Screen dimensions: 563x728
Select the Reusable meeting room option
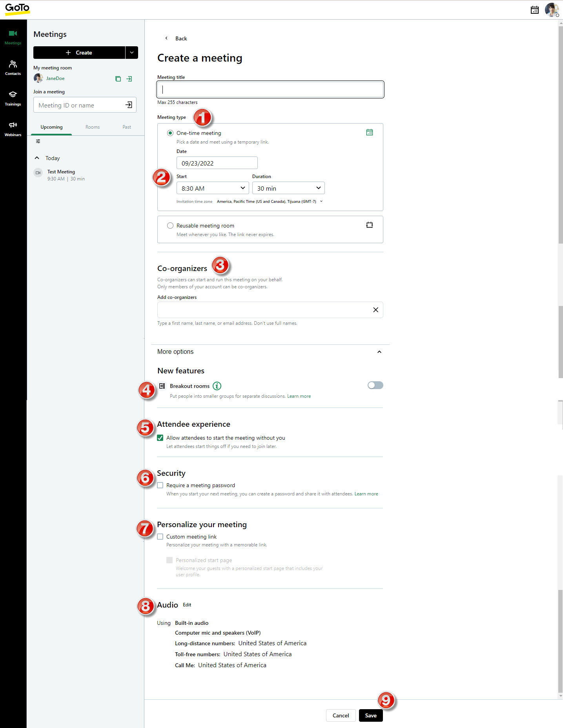point(170,226)
